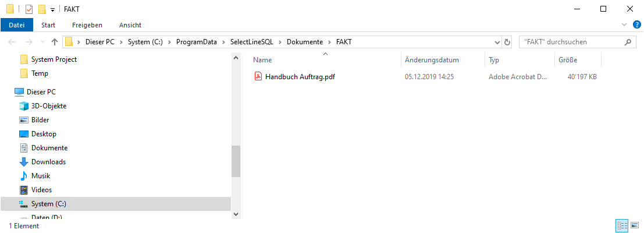Open the Quick Access Toolbar customize dropdown
The image size is (644, 233).
[x=52, y=9]
